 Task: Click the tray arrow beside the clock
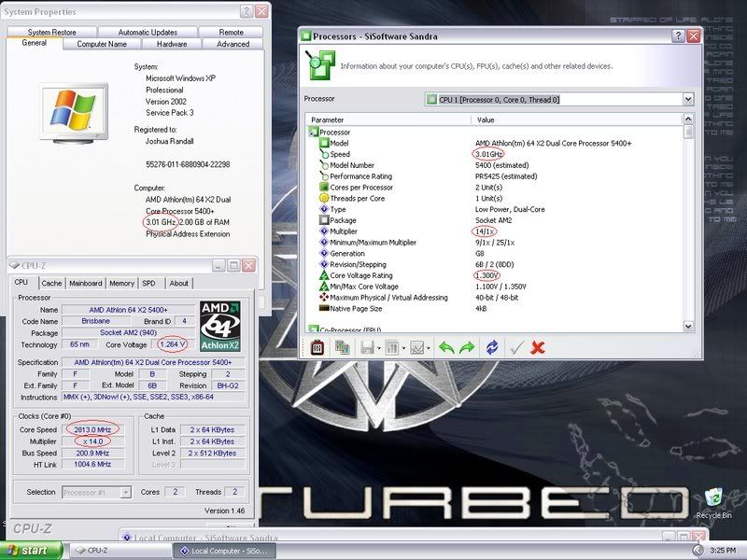click(698, 551)
